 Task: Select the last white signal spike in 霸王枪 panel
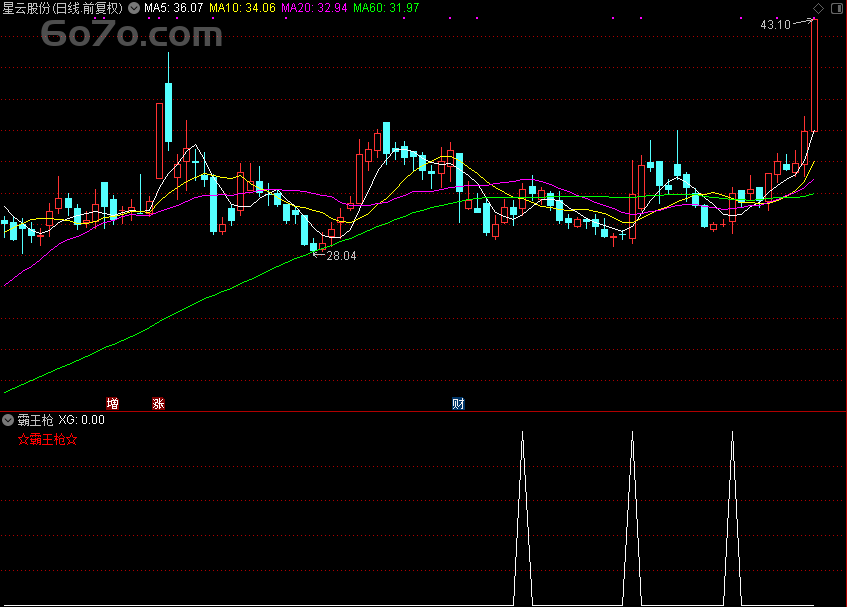[x=732, y=518]
